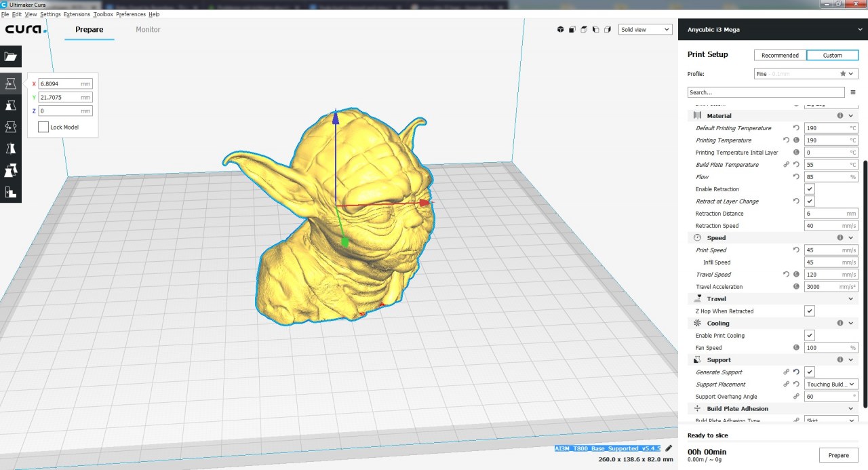Screen dimensions: 868x470
Task: Open the Support Blocker tool
Action: point(11,192)
